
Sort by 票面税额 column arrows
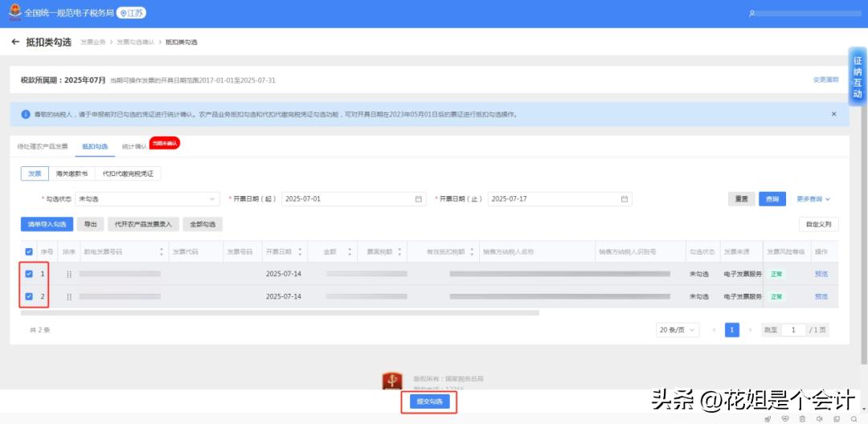click(398, 252)
